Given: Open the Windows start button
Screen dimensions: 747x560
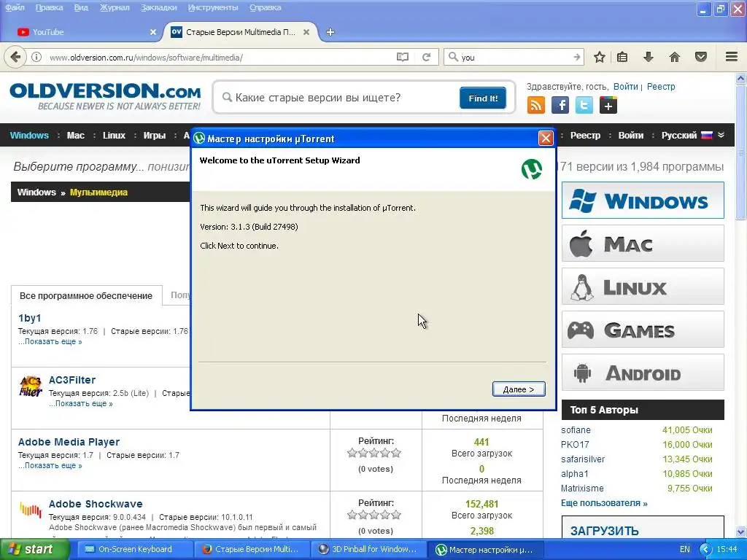Looking at the screenshot, I should click(x=34, y=549).
